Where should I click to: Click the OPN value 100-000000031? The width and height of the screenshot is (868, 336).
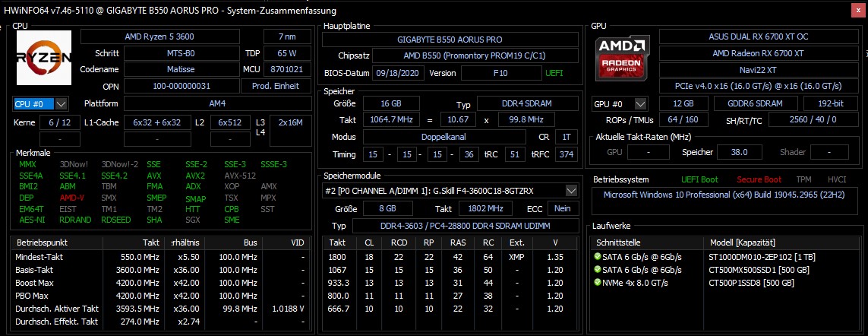point(181,87)
